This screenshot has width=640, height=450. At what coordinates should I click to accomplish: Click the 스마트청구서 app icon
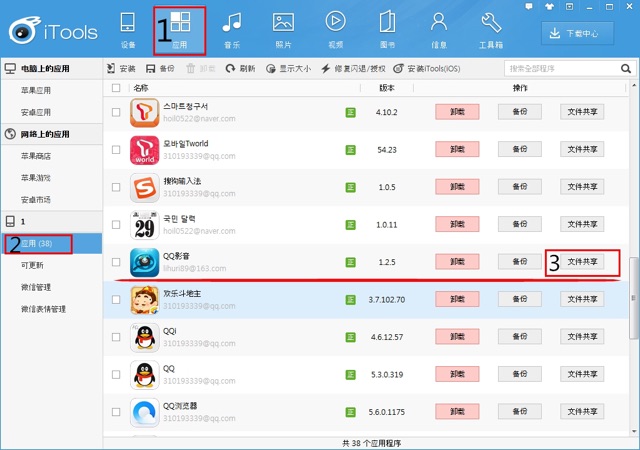pos(144,112)
